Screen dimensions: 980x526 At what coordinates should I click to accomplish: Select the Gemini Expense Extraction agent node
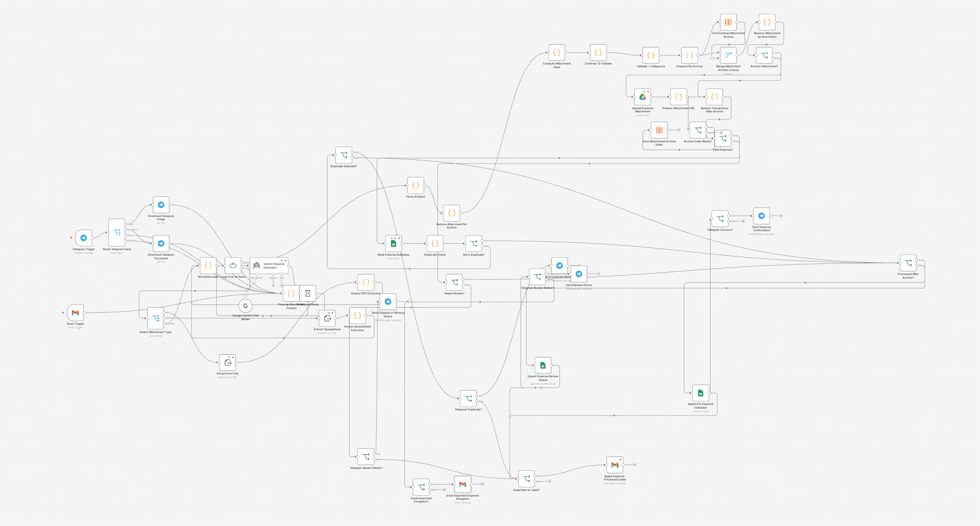pyautogui.click(x=269, y=266)
